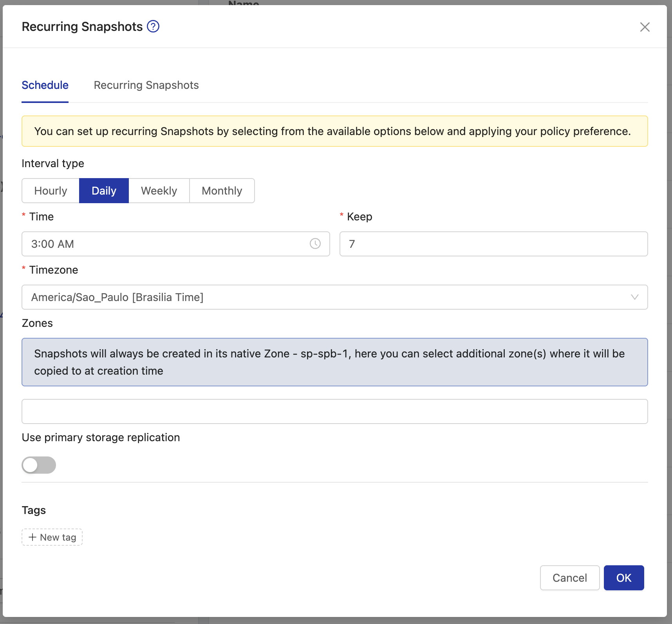Toggle Use primary storage replication switch
This screenshot has width=672, height=624.
point(39,465)
